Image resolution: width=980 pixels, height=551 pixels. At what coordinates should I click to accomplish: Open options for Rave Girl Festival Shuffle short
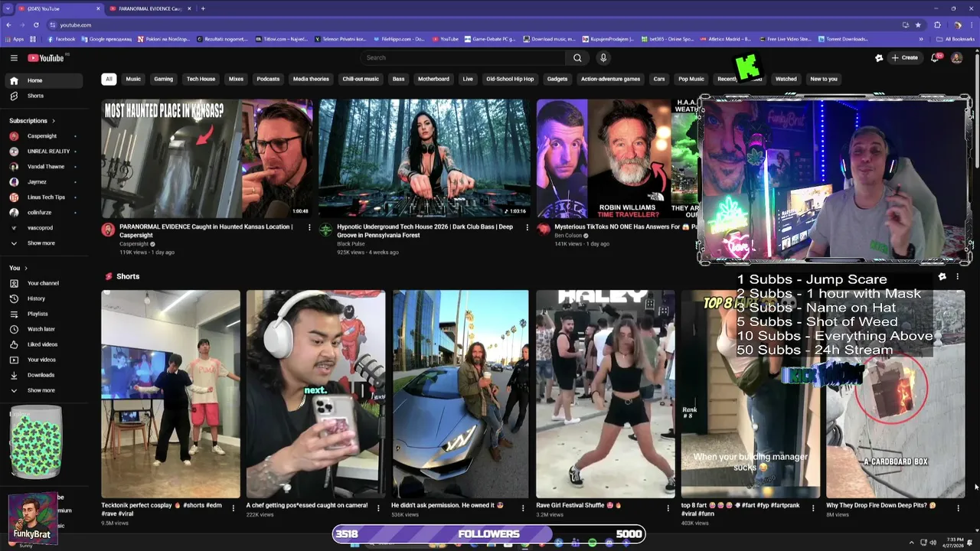coord(668,507)
